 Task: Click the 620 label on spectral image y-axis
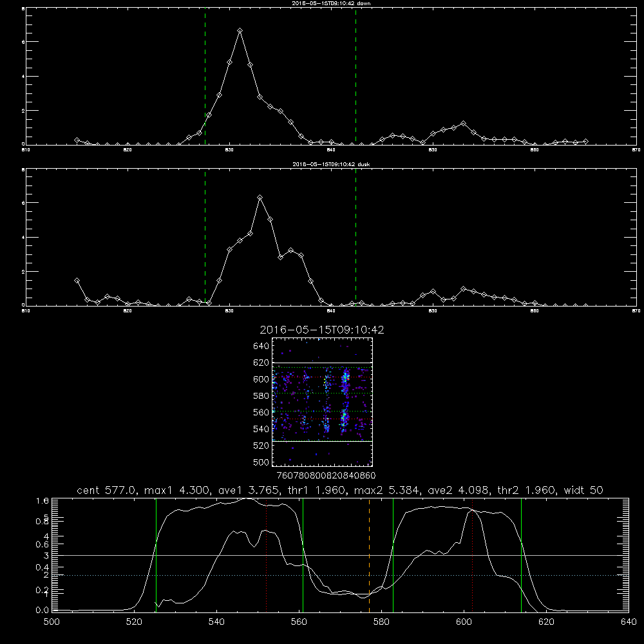tap(261, 363)
